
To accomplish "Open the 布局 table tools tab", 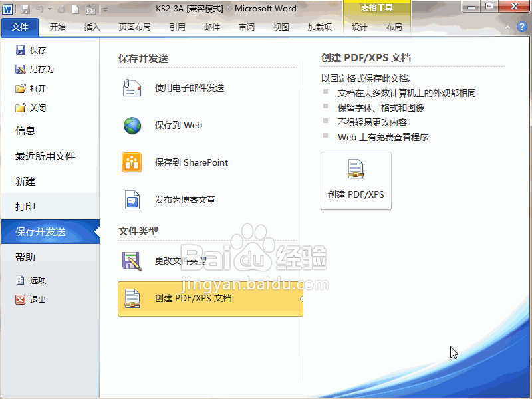I will pyautogui.click(x=394, y=27).
